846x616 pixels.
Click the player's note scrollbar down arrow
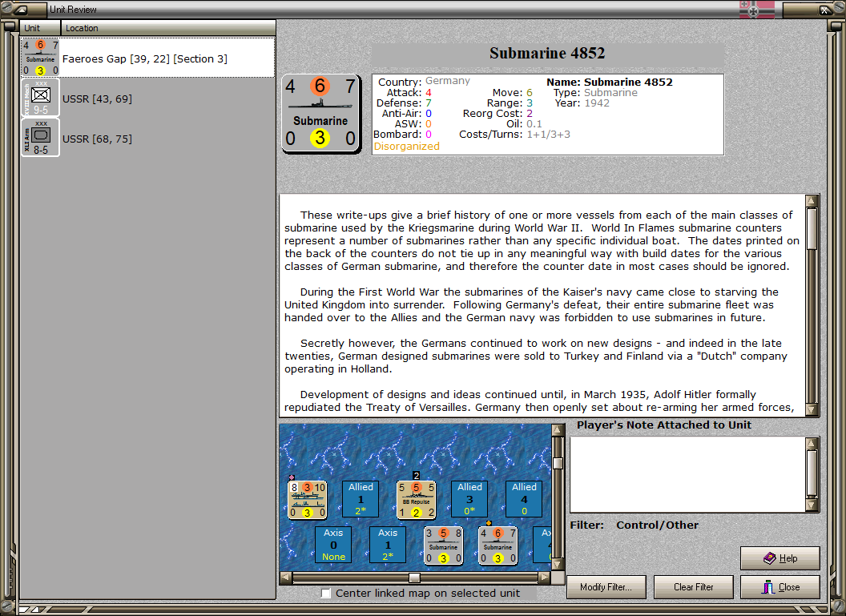(812, 505)
